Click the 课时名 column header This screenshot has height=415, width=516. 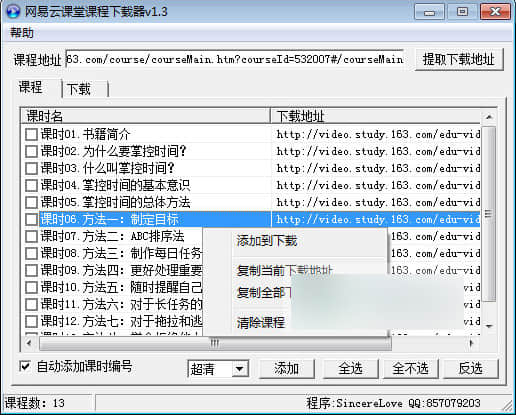pos(146,116)
